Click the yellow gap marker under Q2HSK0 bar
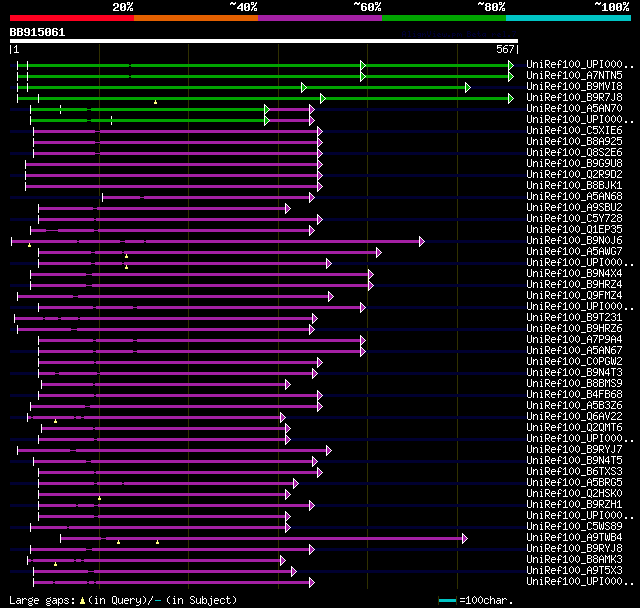Screen dimensions: 640x608 (x=99, y=498)
